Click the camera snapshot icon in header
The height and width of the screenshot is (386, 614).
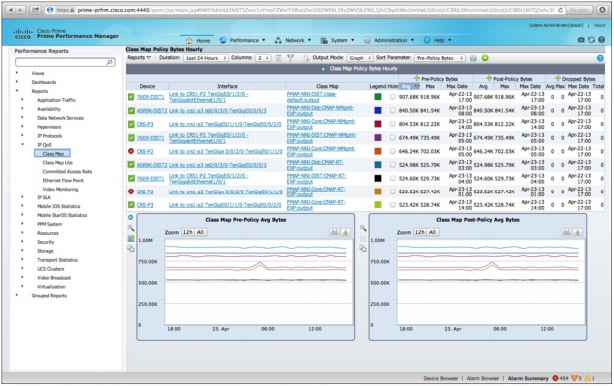coord(581,40)
